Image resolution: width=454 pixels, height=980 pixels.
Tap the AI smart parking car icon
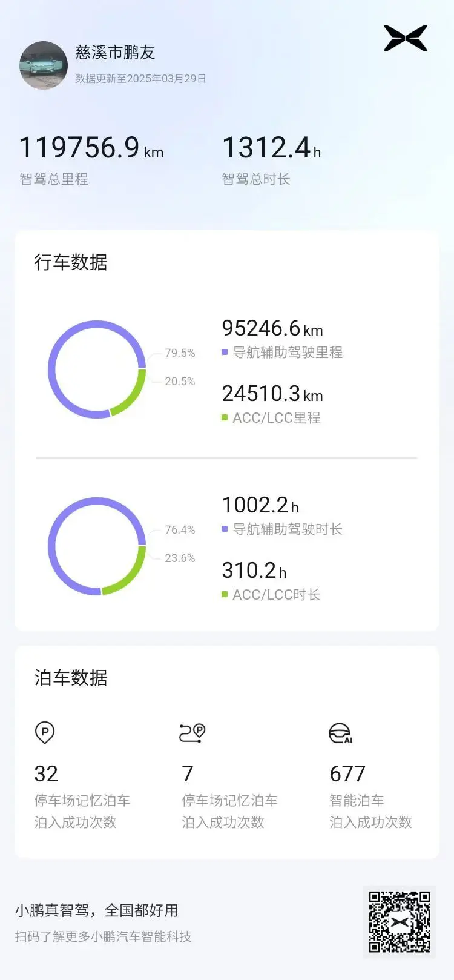[x=340, y=733]
